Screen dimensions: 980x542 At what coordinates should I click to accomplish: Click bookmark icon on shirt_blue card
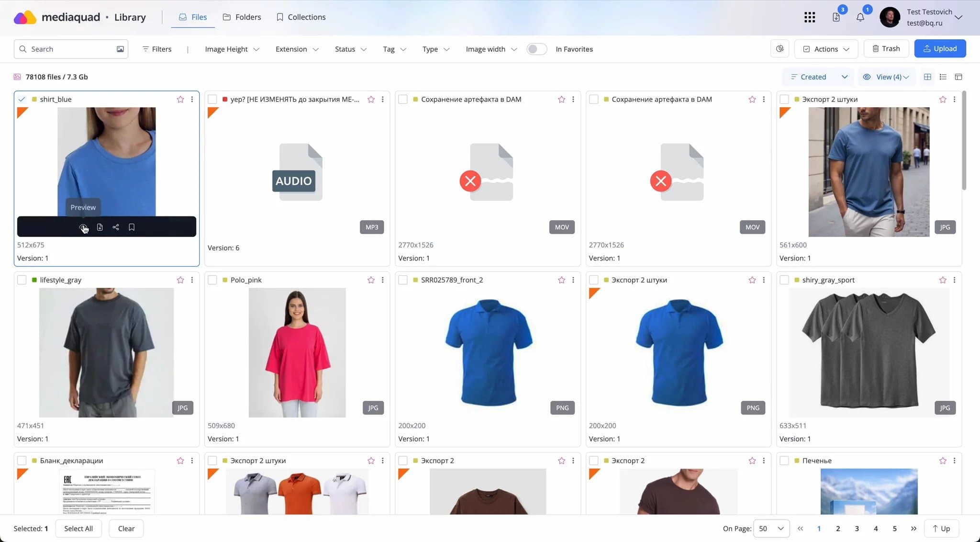[132, 227]
